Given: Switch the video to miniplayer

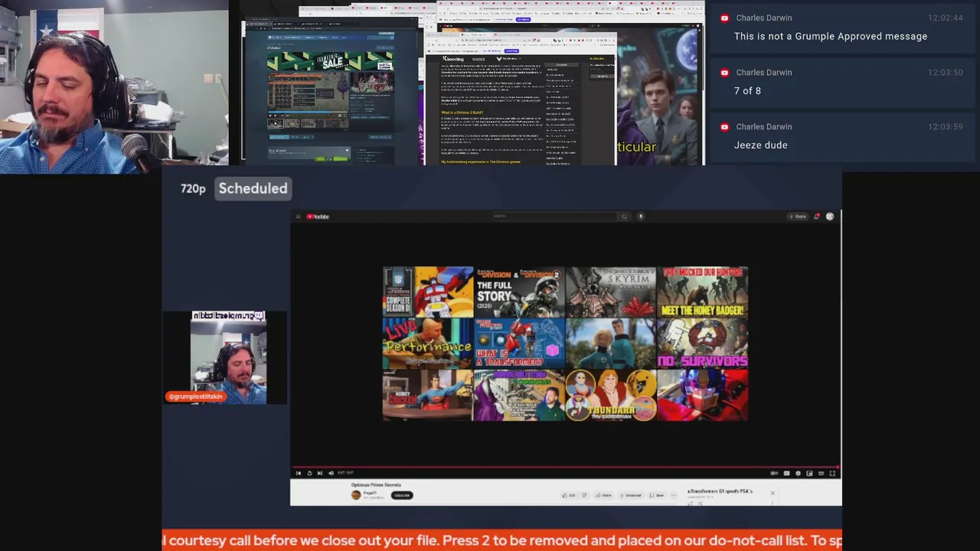Looking at the screenshot, I should [x=809, y=473].
